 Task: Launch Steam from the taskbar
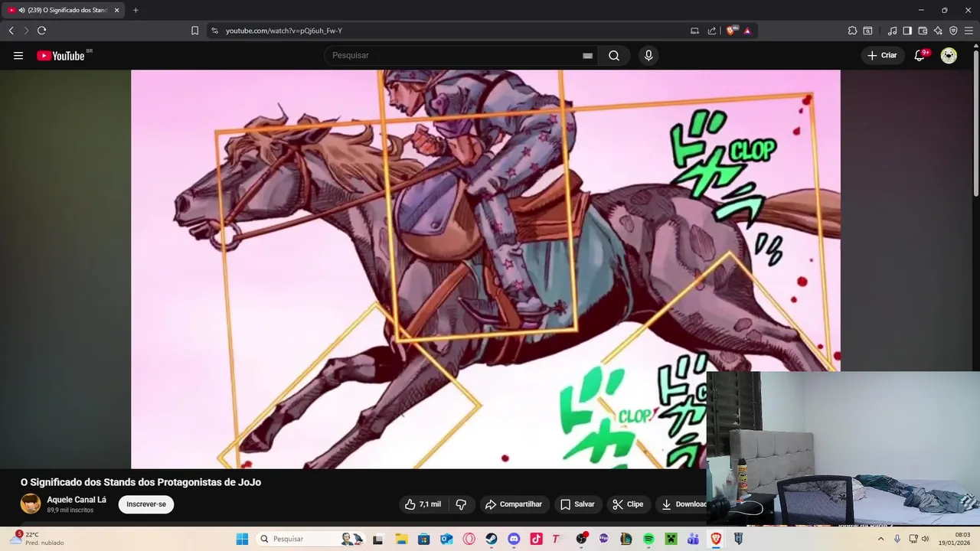492,540
